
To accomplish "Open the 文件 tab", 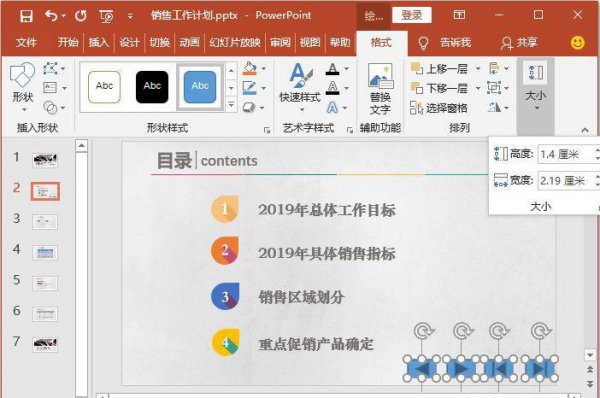I will pyautogui.click(x=26, y=42).
